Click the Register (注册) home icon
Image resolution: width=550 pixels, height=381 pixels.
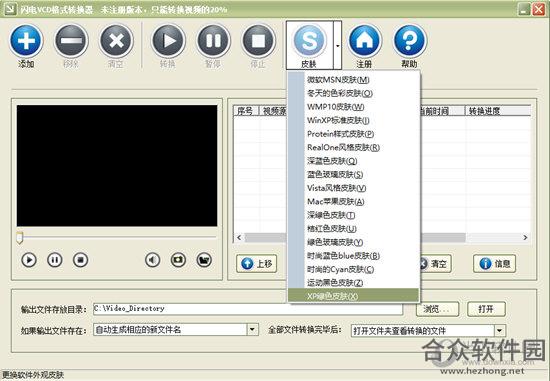coord(364,41)
